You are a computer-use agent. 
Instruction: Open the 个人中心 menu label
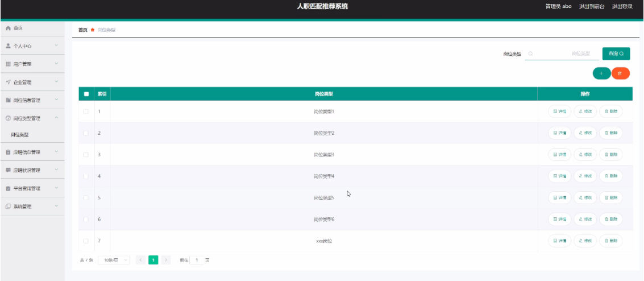coord(23,47)
